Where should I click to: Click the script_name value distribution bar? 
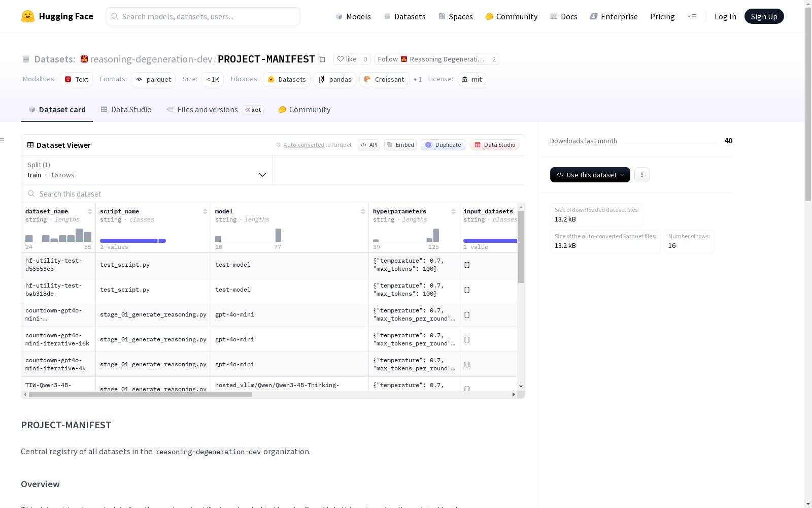(133, 241)
